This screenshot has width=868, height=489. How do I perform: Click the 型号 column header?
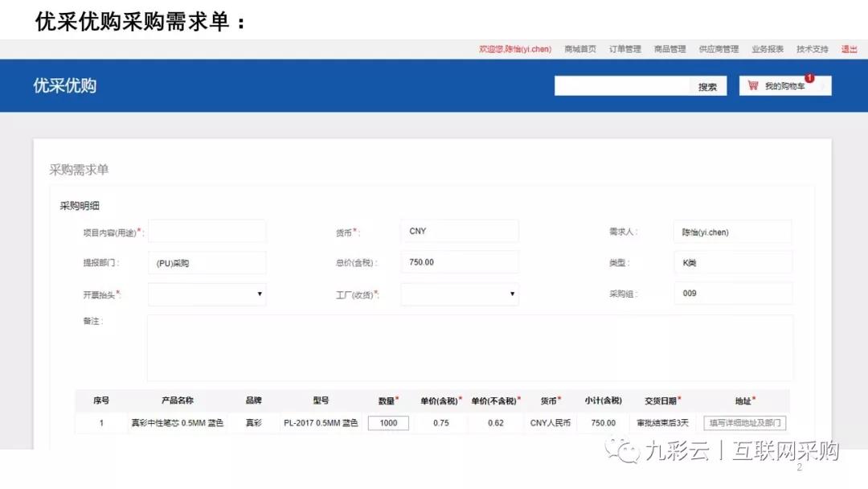point(321,401)
